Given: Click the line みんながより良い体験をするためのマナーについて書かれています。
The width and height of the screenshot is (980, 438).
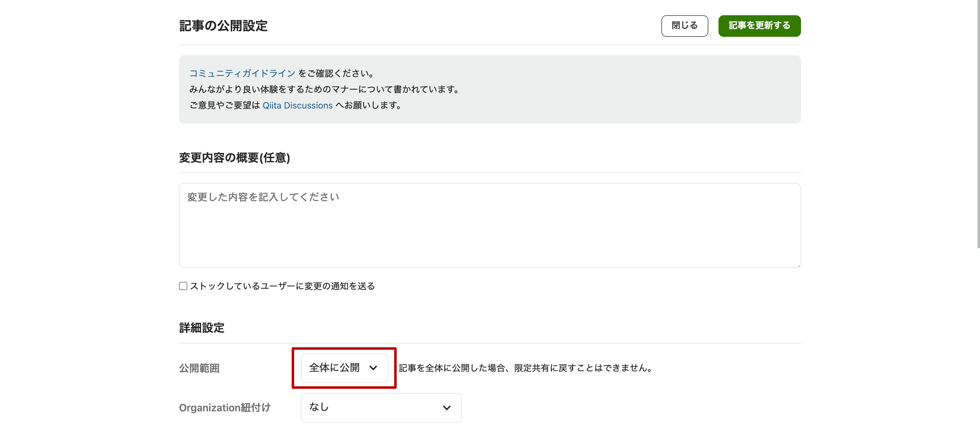Looking at the screenshot, I should [x=325, y=89].
